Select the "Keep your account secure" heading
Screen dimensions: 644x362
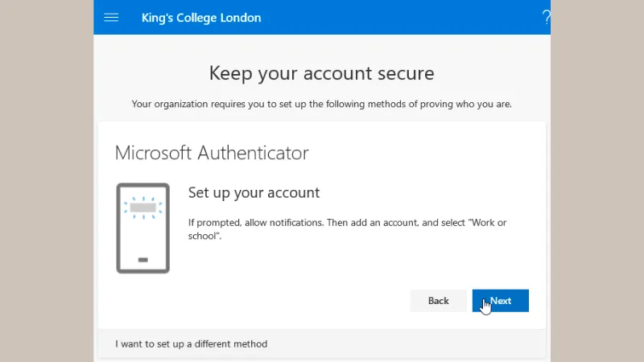[x=321, y=73]
